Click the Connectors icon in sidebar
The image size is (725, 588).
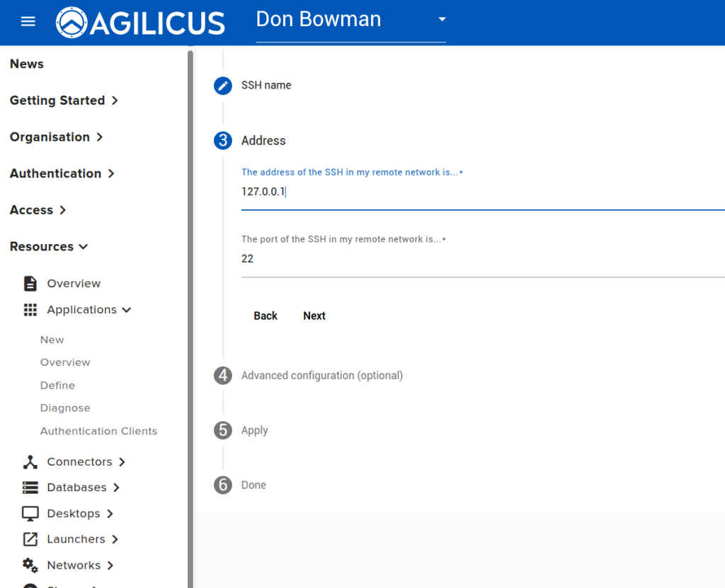[30, 462]
